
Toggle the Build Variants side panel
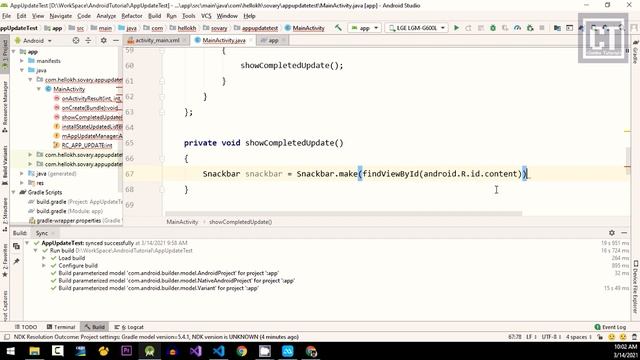tap(4, 165)
